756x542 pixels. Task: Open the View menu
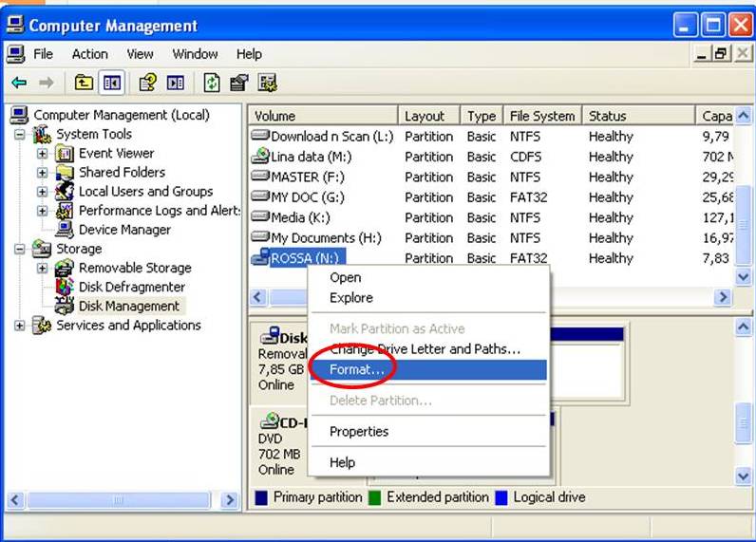point(140,54)
